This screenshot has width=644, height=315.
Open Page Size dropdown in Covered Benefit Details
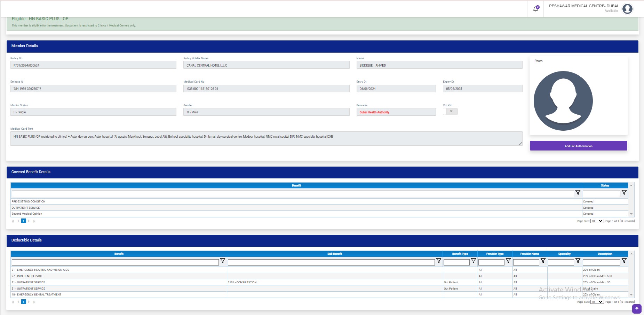pos(597,221)
